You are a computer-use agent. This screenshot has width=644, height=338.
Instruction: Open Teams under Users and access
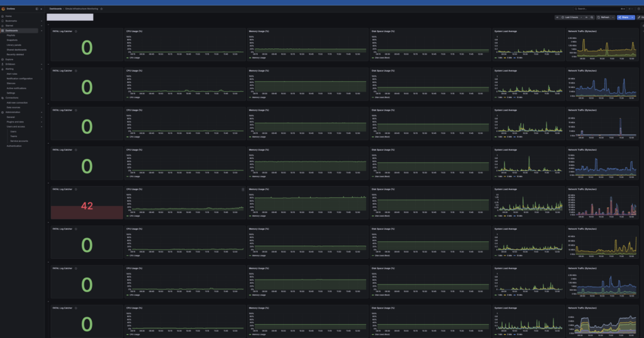click(x=14, y=136)
